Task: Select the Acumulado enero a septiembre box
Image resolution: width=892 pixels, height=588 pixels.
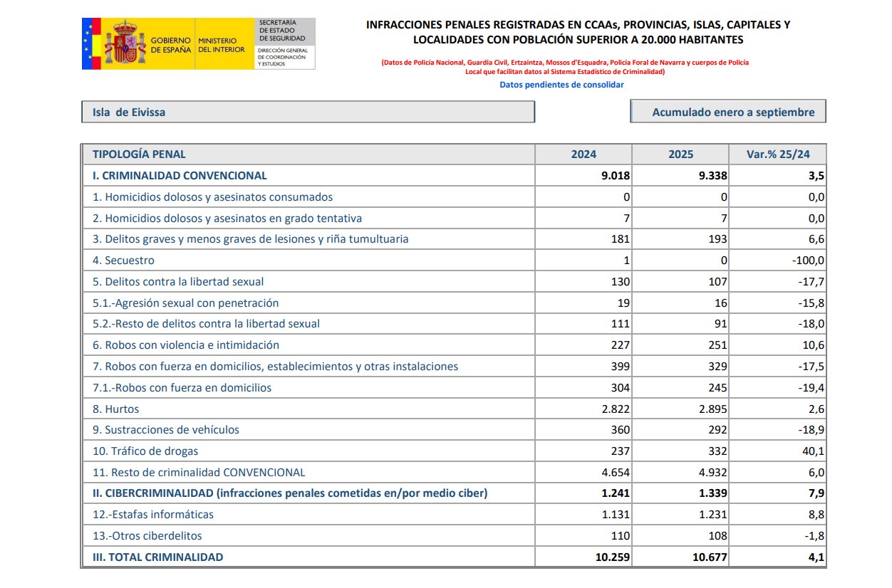Action: click(x=727, y=112)
